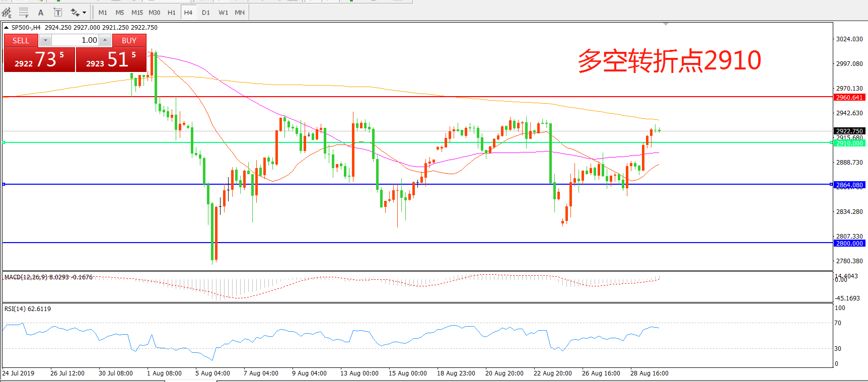
Task: Open the arrows tool dropdown arrow
Action: 84,13
